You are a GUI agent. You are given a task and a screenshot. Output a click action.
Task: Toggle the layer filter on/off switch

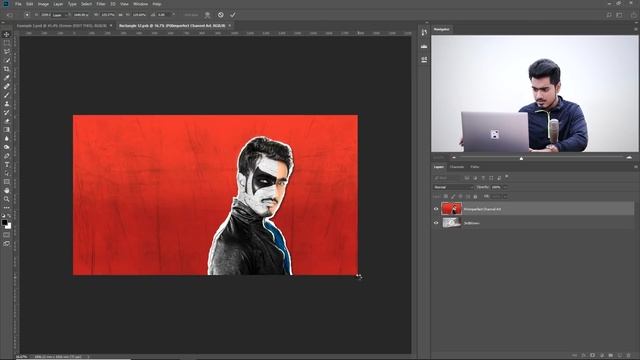pyautogui.click(x=507, y=177)
